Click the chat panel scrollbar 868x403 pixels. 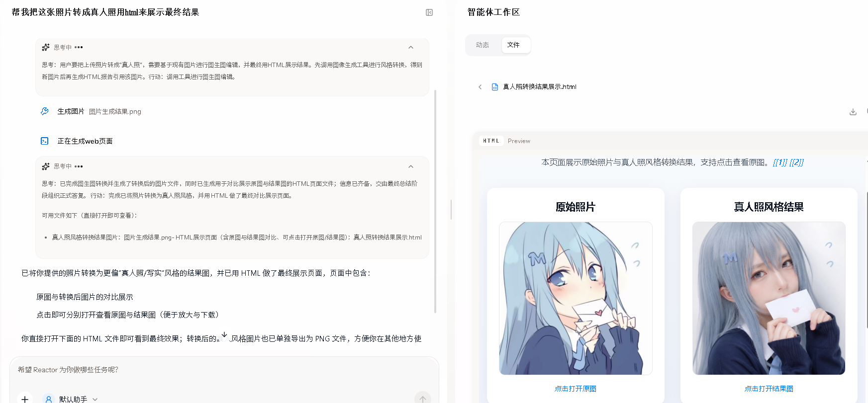435,201
